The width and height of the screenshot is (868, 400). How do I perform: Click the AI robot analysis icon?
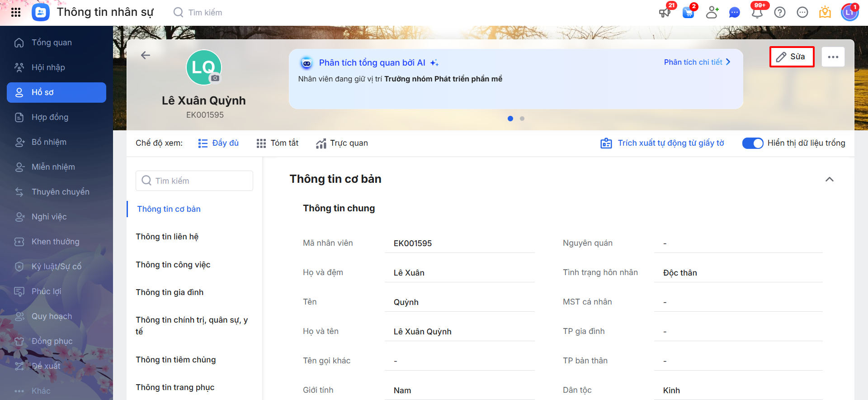(x=307, y=63)
